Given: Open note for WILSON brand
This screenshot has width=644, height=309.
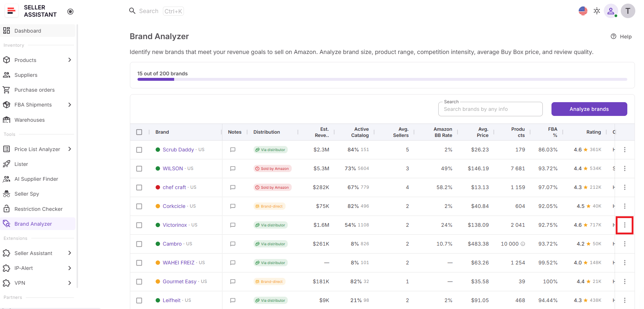Looking at the screenshot, I should (x=233, y=168).
